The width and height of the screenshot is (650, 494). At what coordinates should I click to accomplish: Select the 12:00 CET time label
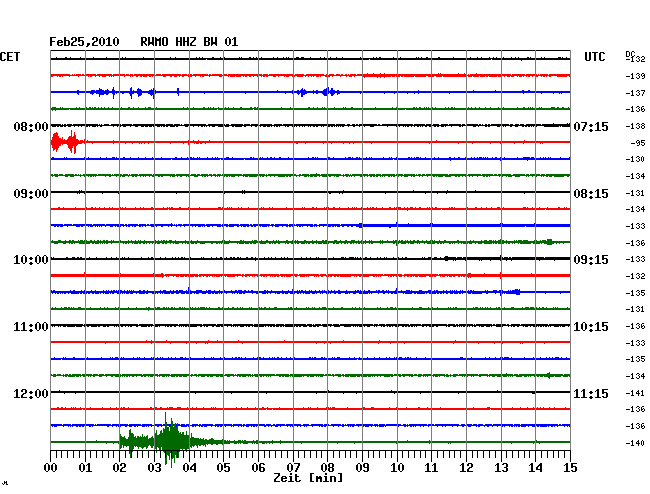click(x=31, y=393)
